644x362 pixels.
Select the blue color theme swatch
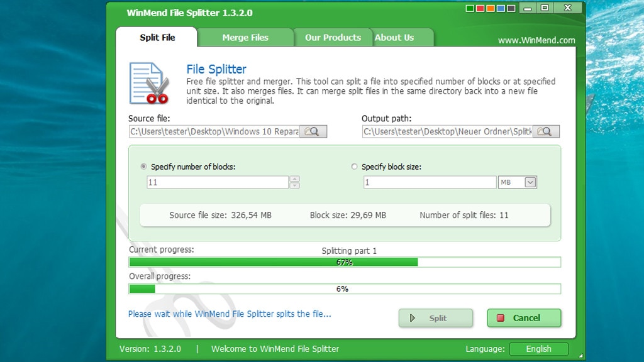coord(501,8)
